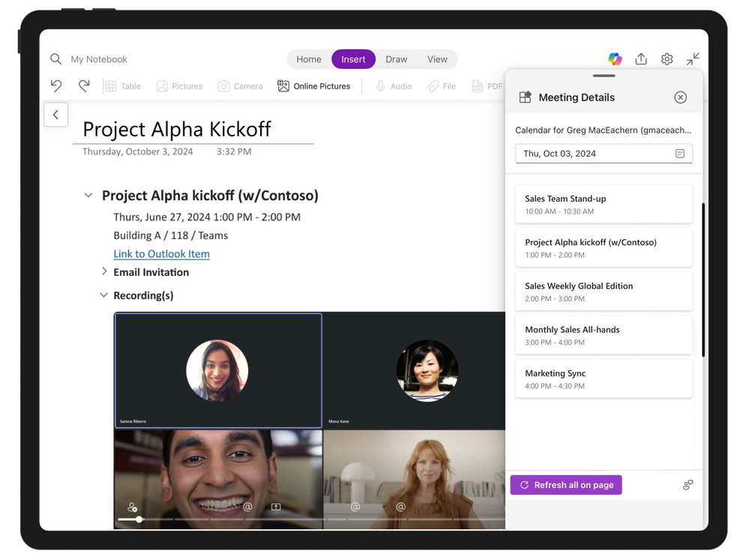Go back with the purple chevron button
The height and width of the screenshot is (560, 749).
(x=56, y=114)
